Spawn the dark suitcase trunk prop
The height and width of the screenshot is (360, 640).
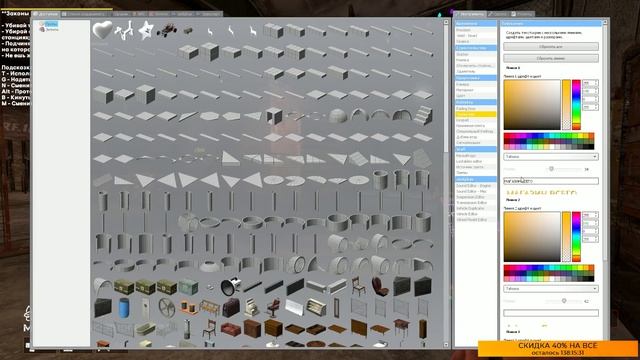[x=231, y=307]
